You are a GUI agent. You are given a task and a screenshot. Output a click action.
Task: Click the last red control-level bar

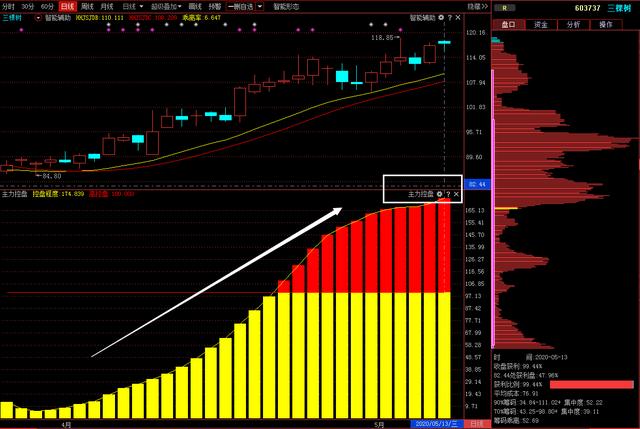(x=444, y=245)
